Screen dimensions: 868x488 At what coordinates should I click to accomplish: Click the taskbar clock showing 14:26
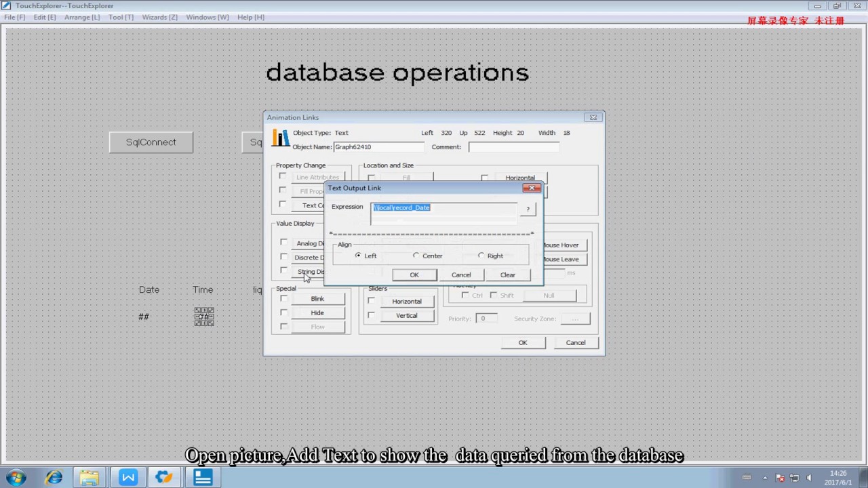click(838, 478)
